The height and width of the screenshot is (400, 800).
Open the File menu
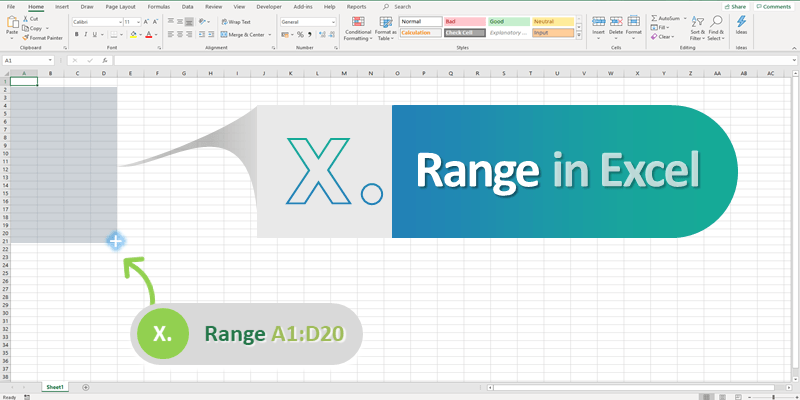11,7
